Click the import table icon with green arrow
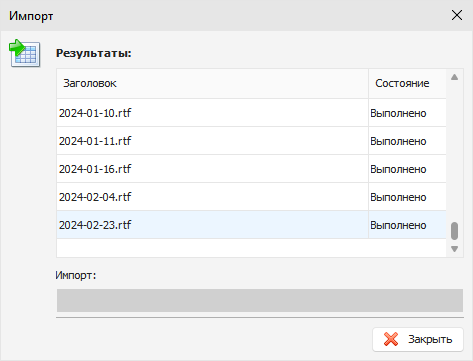473x361 pixels. [25, 53]
